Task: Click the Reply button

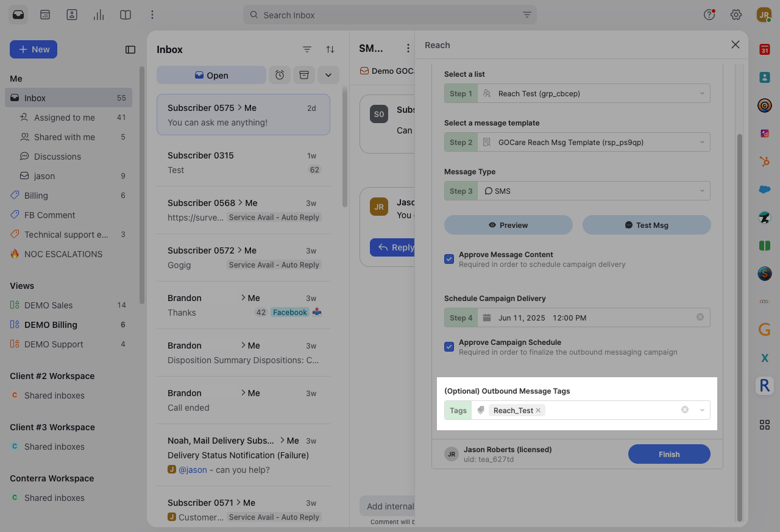Action: click(392, 247)
